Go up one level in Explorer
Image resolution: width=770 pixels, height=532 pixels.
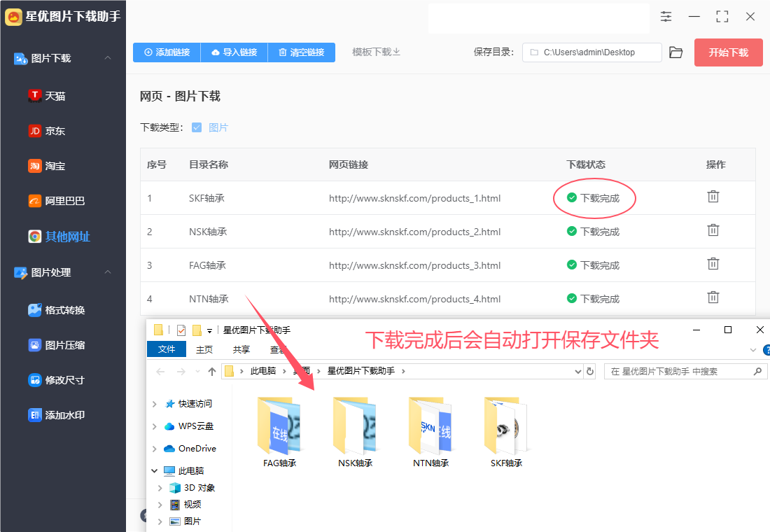tap(212, 372)
